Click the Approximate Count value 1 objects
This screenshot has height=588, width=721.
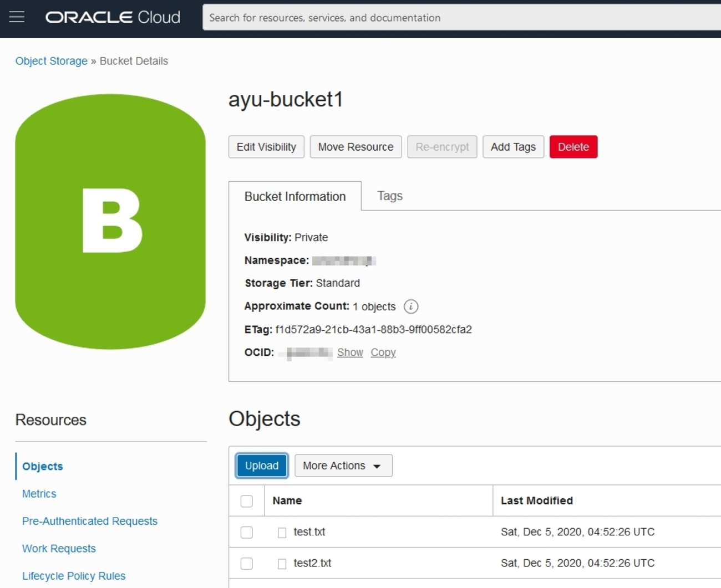coord(374,306)
